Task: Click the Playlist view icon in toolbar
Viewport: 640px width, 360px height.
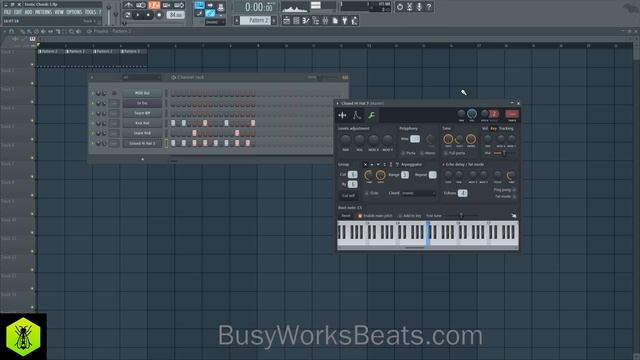Action: 287,20
